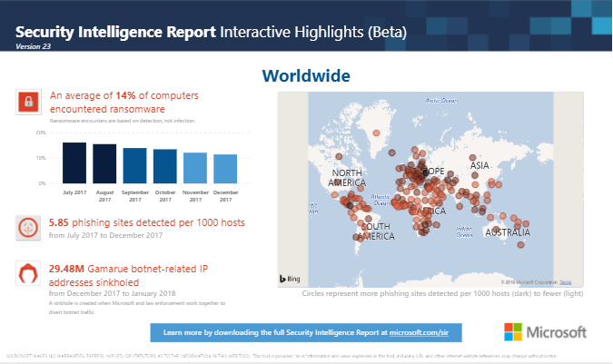The image size is (613, 364).
Task: Click the November 2017 bar
Action: click(194, 168)
